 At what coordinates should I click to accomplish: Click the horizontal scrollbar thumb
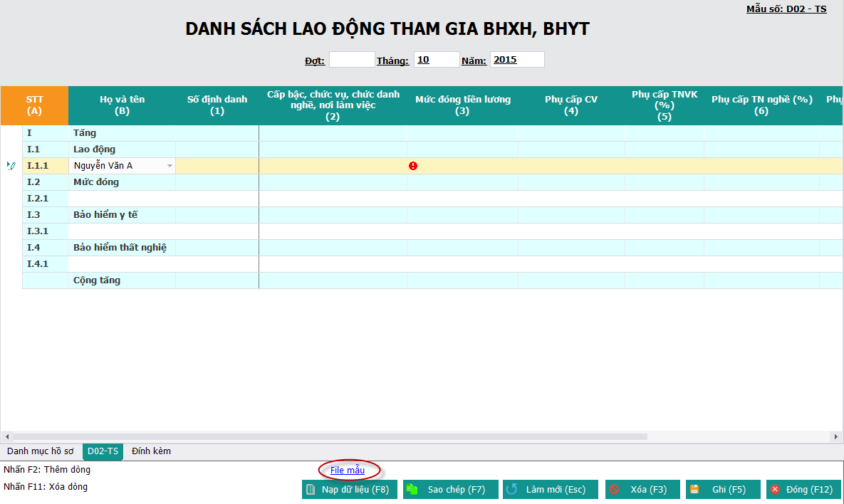coord(330,437)
